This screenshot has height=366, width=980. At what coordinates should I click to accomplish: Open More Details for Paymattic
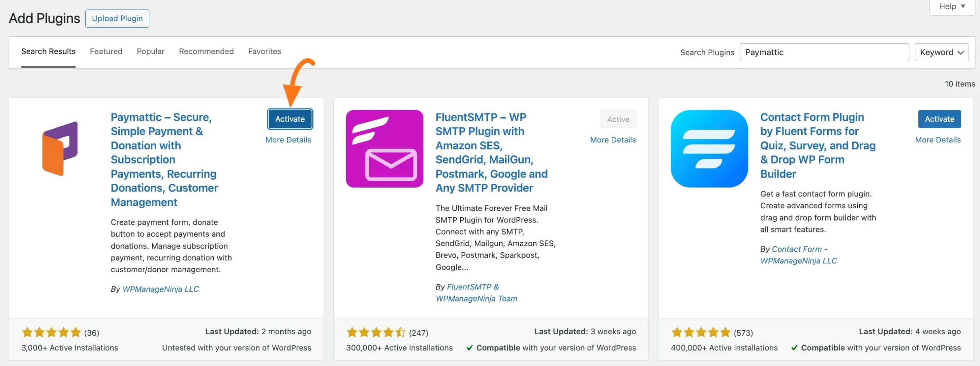click(289, 140)
